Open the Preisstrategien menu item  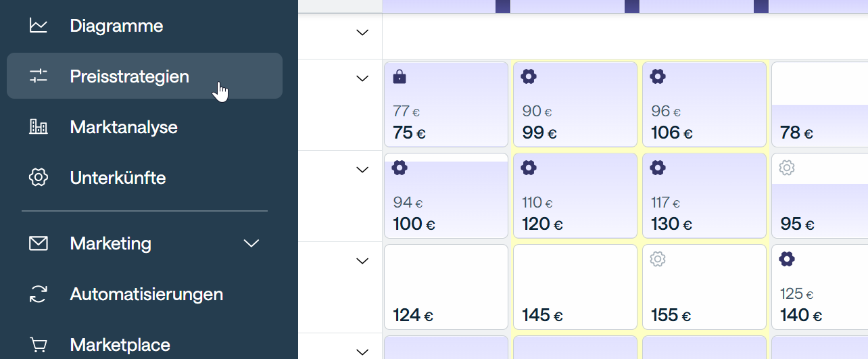[x=130, y=76]
